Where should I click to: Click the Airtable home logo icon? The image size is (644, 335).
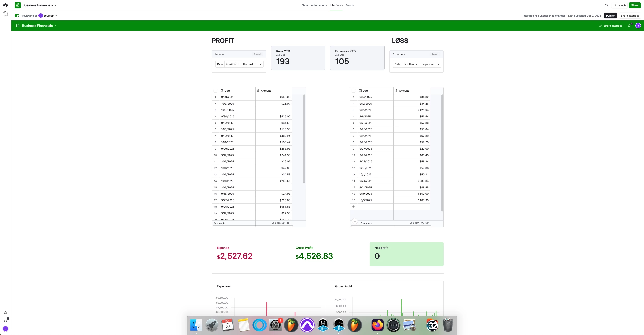tap(5, 5)
